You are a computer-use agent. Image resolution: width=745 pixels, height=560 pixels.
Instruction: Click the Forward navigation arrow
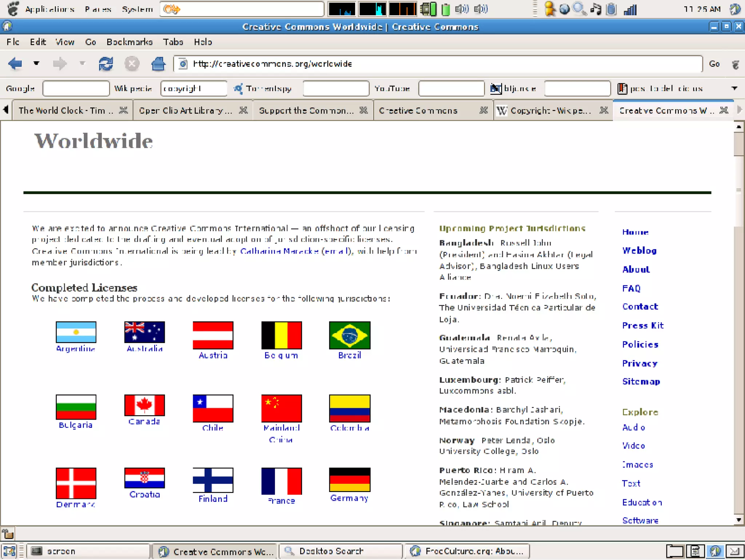click(x=60, y=64)
